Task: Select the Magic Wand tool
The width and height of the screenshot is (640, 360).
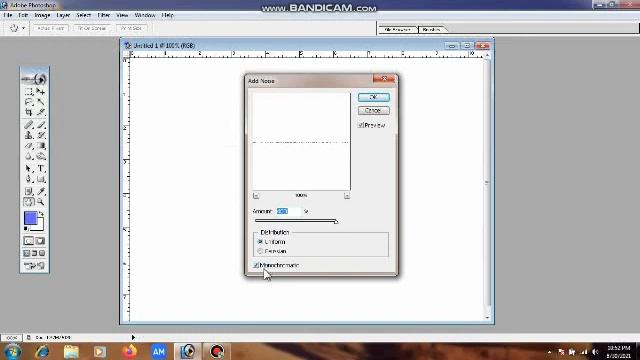Action: tap(40, 102)
